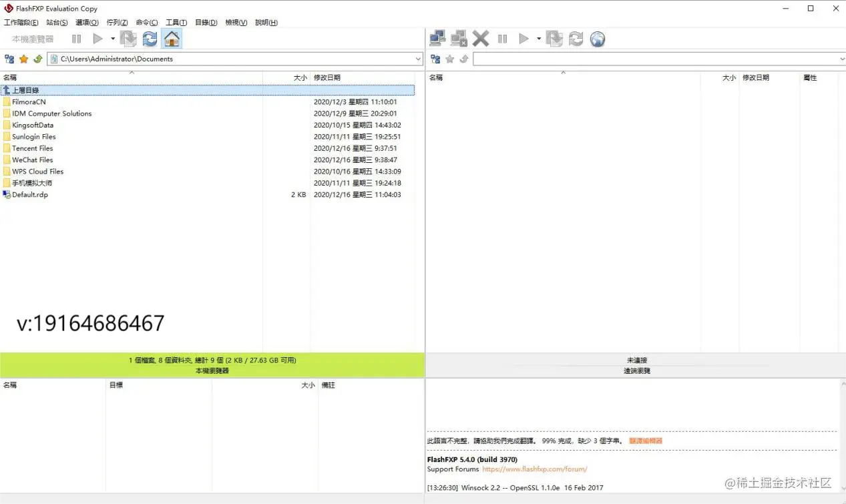Viewport: 846px width, 504px height.
Task: Click the local pane transfer queue icon
Action: coord(128,39)
